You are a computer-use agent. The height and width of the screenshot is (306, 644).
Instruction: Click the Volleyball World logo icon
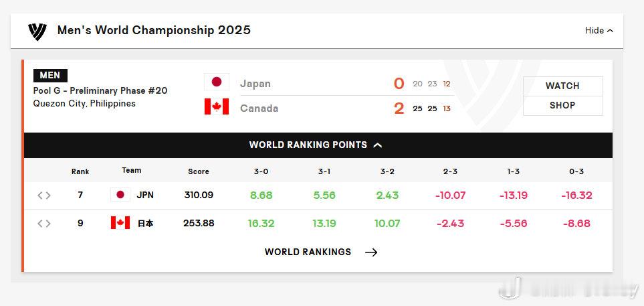(37, 31)
